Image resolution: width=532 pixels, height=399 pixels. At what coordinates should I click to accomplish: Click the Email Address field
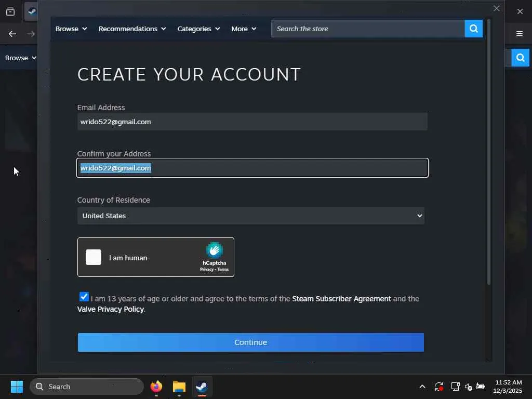(252, 122)
